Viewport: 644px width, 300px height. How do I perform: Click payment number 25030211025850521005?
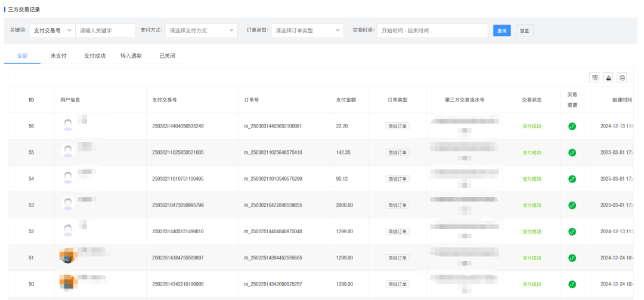tap(178, 153)
